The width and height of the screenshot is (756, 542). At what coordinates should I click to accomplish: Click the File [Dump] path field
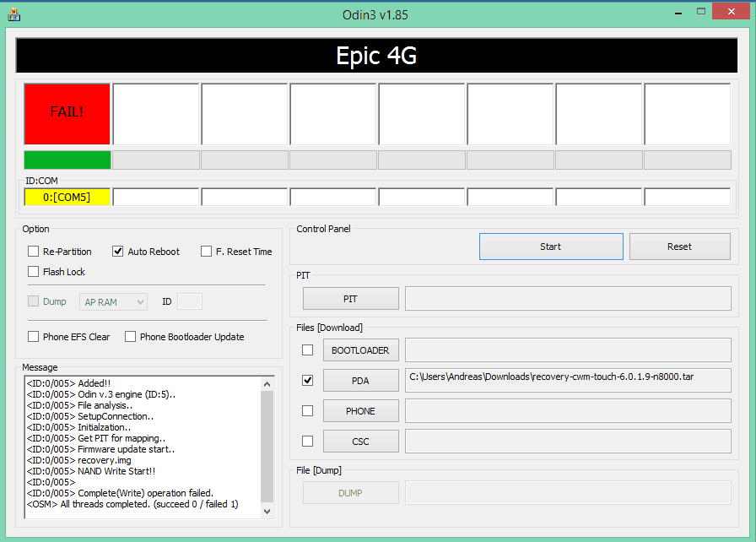[568, 493]
